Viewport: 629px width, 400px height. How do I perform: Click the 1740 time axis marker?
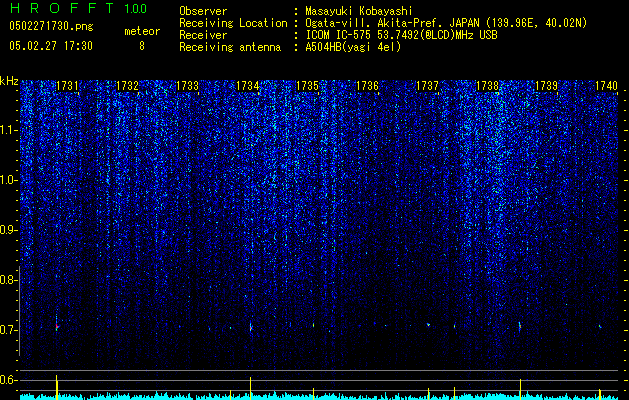point(606,86)
